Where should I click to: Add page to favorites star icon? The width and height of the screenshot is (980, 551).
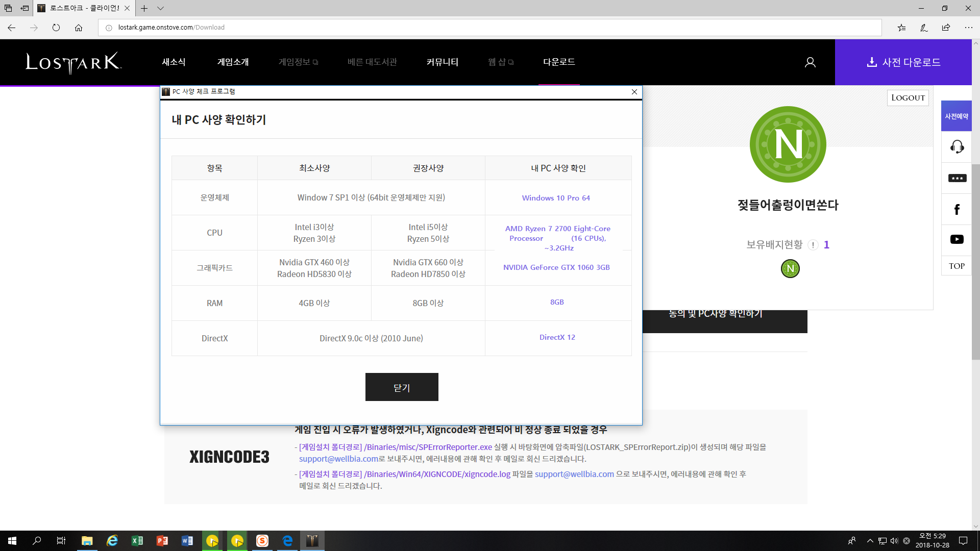901,28
